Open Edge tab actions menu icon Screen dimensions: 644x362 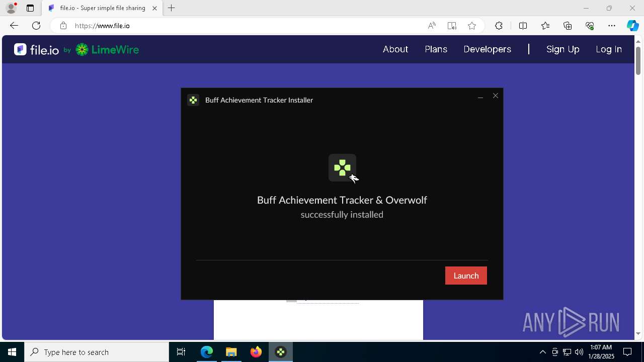point(30,8)
